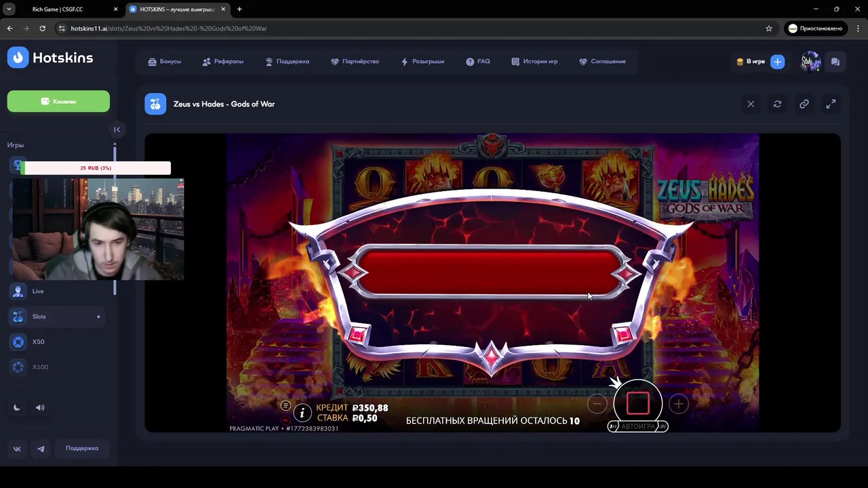Viewport: 868px width, 488px height.
Task: Click the Приостановлено profile chip
Action: point(815,28)
